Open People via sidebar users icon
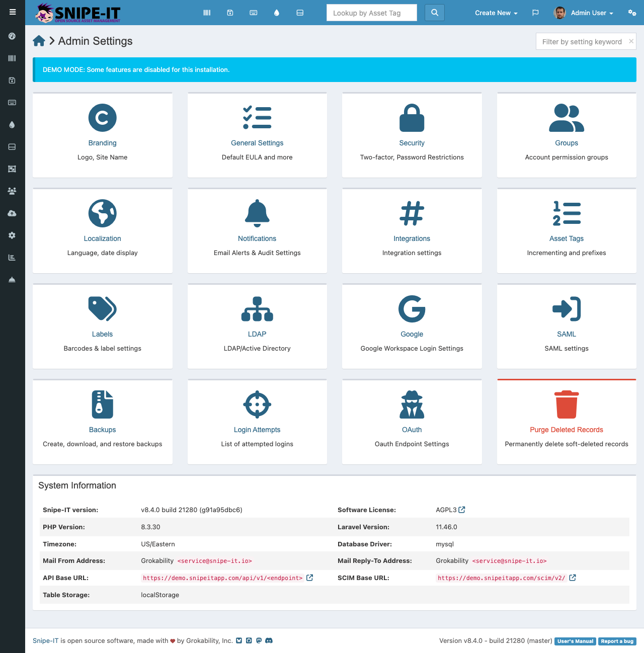 [12, 191]
